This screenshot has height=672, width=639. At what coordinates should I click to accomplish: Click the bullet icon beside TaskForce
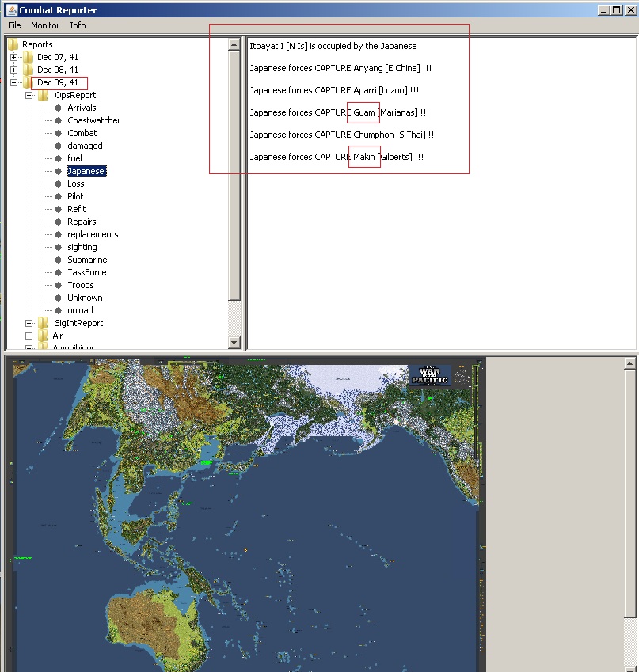click(59, 272)
